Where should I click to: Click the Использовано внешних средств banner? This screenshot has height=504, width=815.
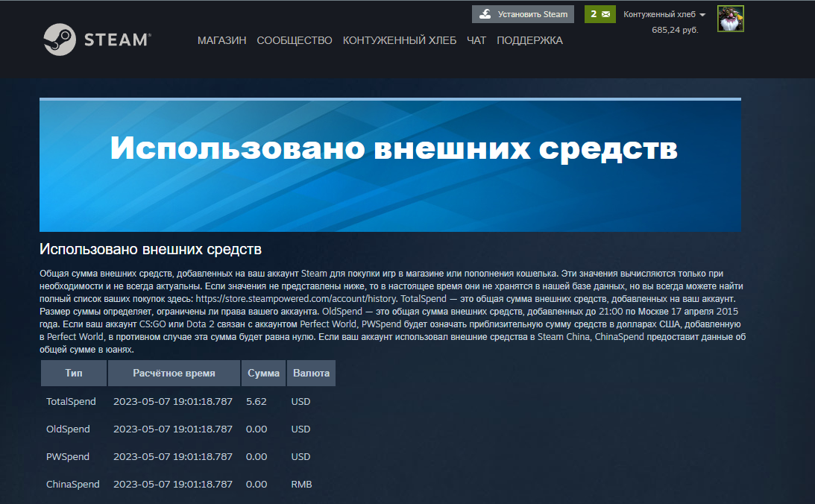(390, 165)
